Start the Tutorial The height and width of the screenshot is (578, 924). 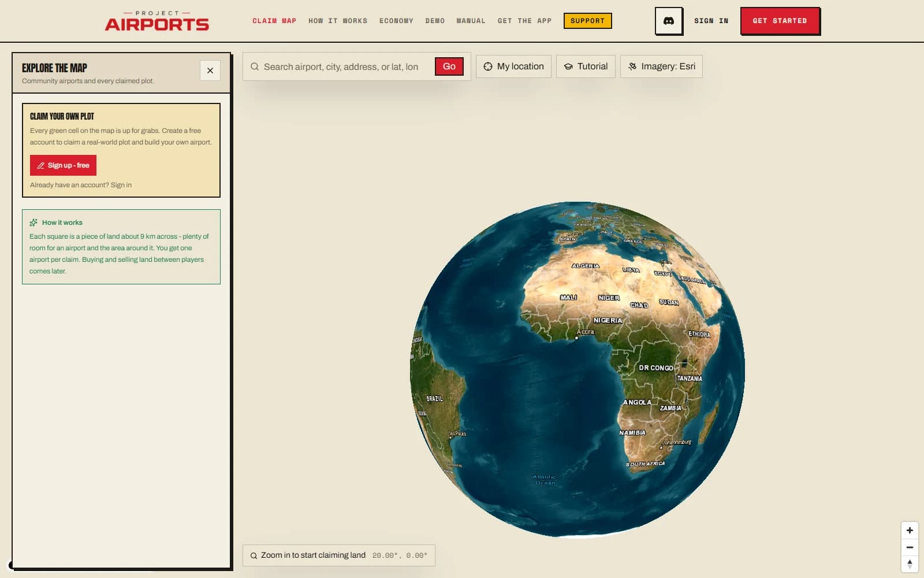[586, 66]
